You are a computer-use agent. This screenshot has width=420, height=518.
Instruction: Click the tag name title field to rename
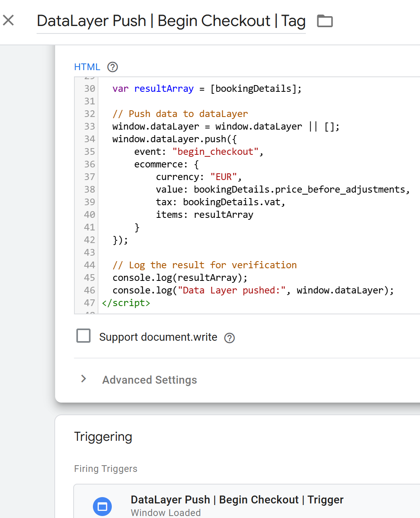click(171, 21)
